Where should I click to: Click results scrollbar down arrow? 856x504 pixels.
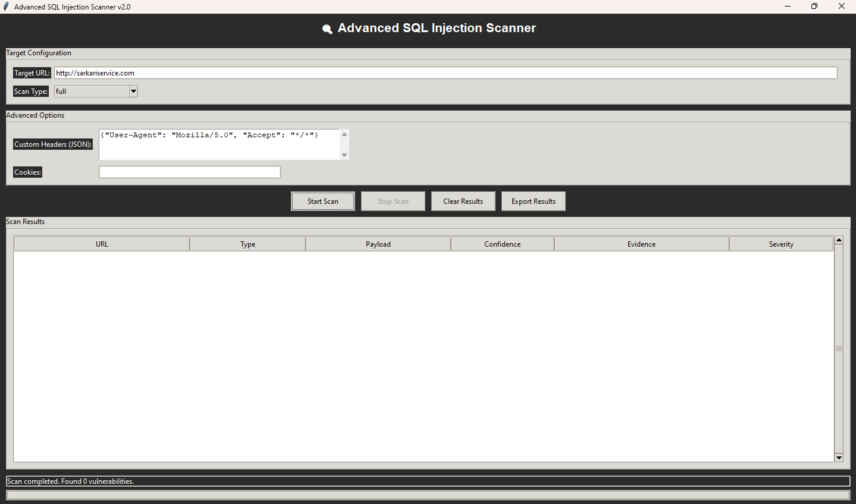[x=839, y=458]
